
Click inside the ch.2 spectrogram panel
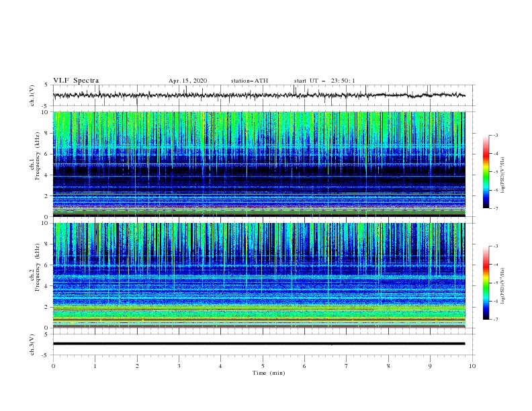coord(259,275)
